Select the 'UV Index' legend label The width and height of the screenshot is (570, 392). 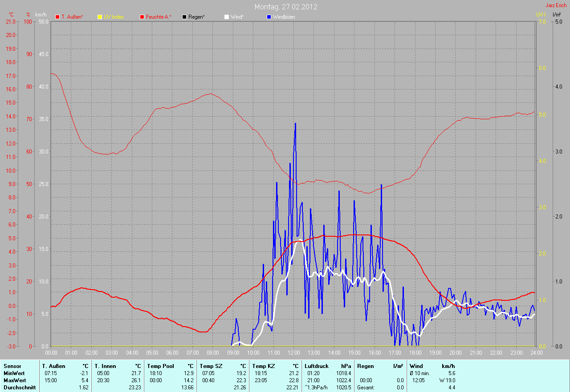pyautogui.click(x=114, y=17)
